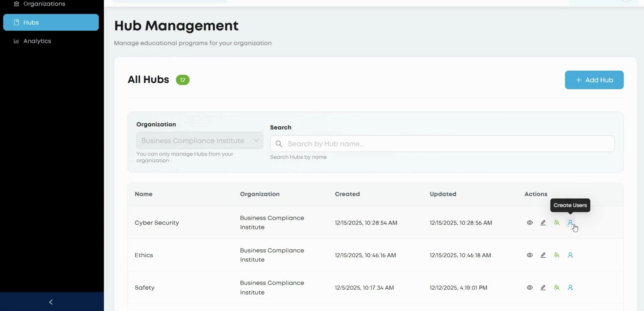Viewport: 644px width, 311px height.
Task: Click the search magnifier icon in the Search field
Action: point(279,144)
